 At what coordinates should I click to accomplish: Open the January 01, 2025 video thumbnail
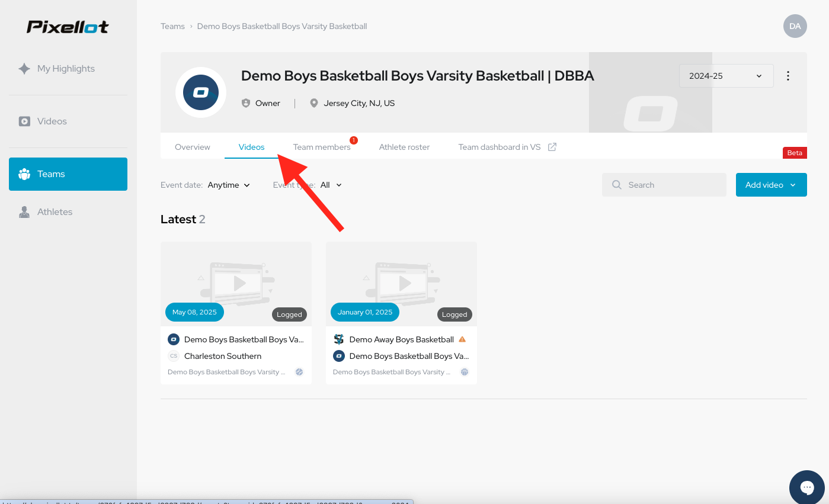point(401,284)
